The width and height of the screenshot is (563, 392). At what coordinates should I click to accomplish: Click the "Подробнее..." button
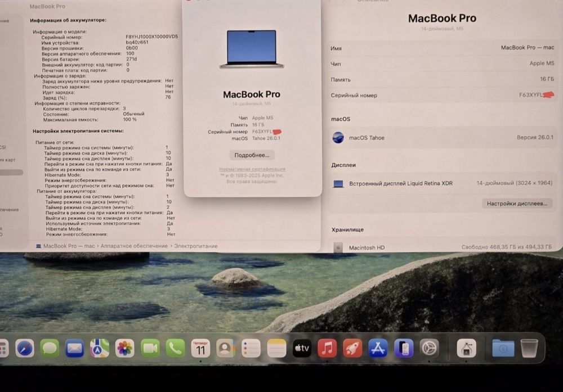pyautogui.click(x=252, y=155)
